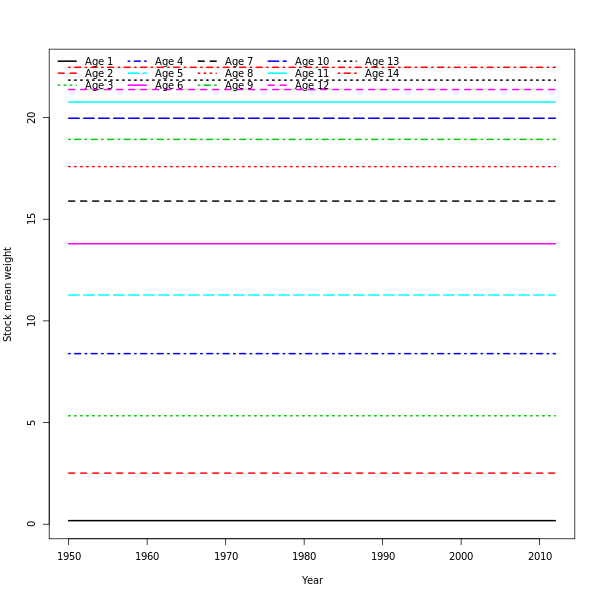This screenshot has height=600, width=600.
Task: Select the Age 14 legend label
Action: [381, 74]
